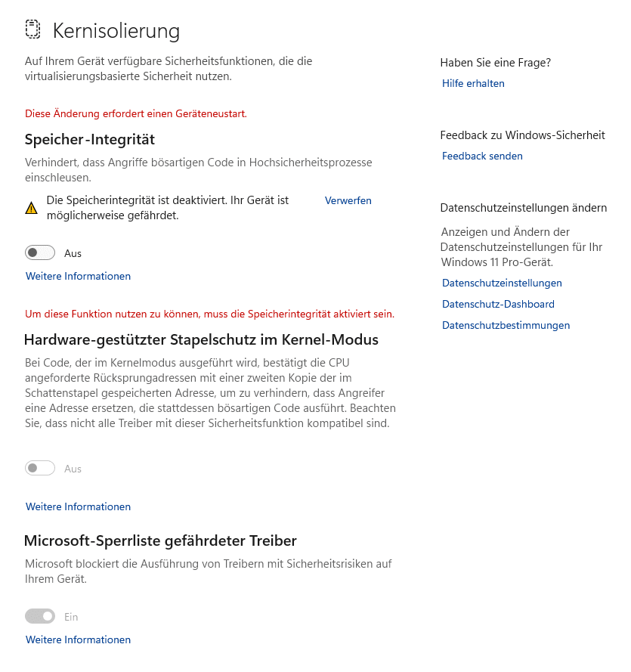Click the Hilfe erhalten link
The width and height of the screenshot is (631, 672).
(473, 83)
